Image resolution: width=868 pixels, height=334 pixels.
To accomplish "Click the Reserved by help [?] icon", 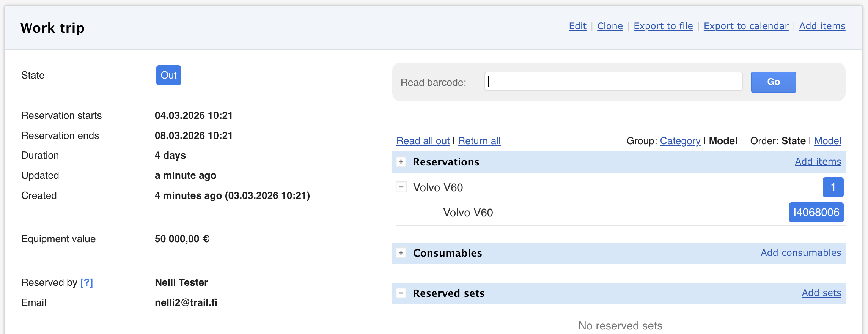I will click(x=86, y=282).
